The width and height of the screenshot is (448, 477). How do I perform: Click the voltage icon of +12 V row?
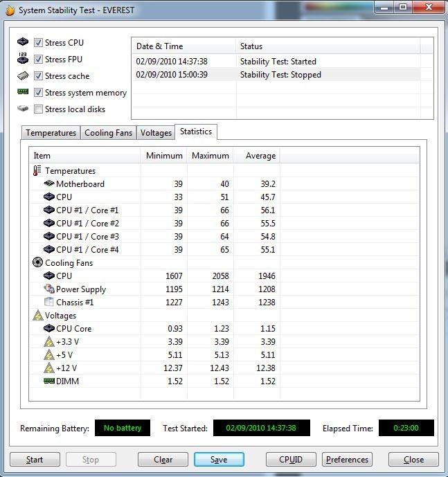[x=49, y=368]
